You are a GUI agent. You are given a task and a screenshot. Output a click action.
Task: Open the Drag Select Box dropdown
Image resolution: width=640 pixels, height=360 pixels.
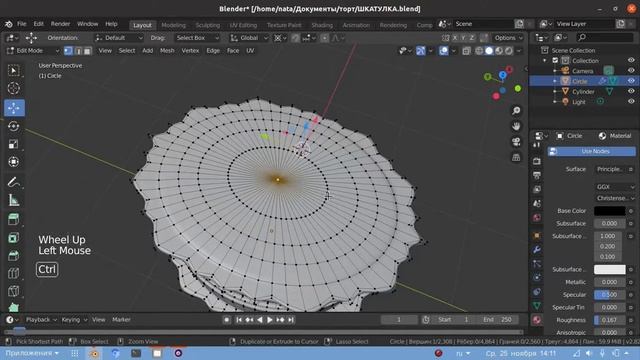point(198,38)
